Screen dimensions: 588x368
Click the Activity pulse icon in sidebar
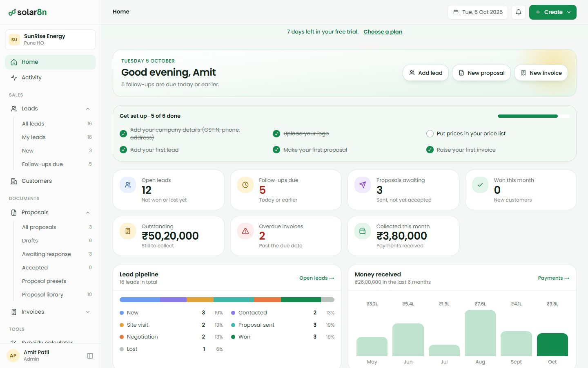click(x=14, y=78)
